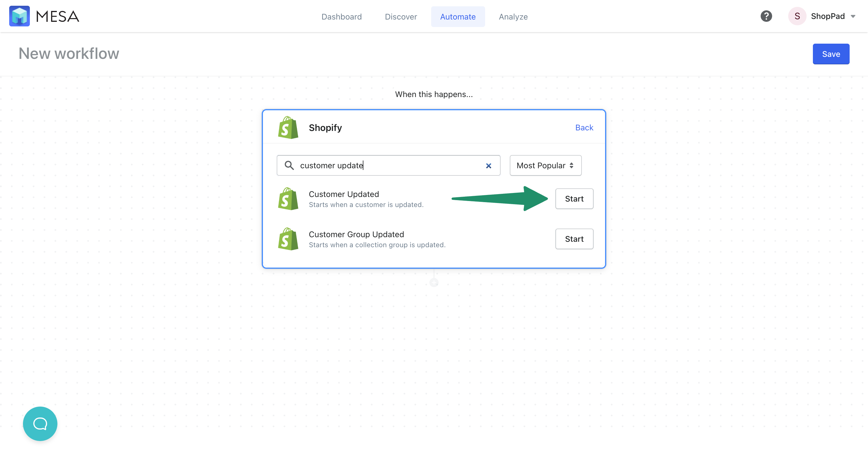
Task: Open the help question mark icon
Action: point(766,16)
